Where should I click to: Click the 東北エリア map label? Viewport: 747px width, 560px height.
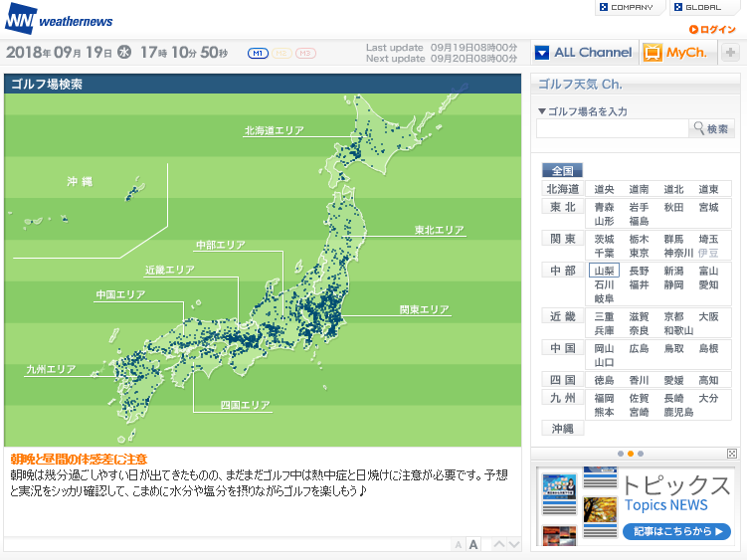[x=440, y=230]
